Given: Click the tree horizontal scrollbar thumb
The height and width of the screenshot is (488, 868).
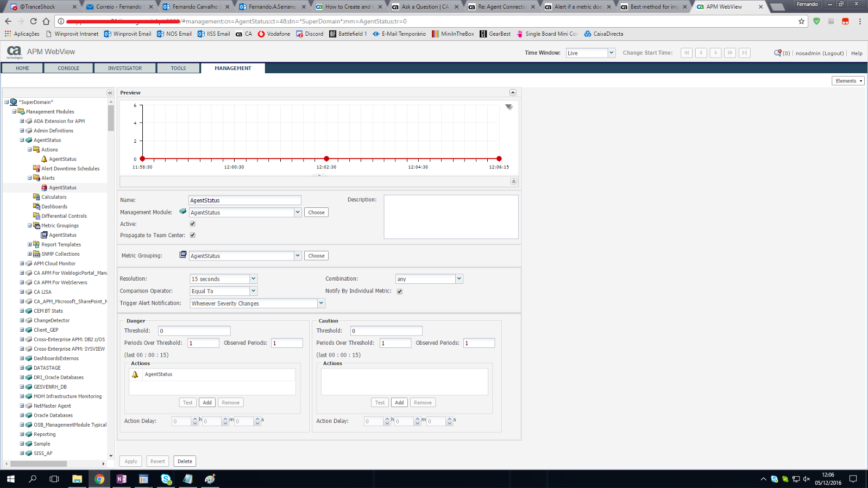Looking at the screenshot, I should (39, 464).
